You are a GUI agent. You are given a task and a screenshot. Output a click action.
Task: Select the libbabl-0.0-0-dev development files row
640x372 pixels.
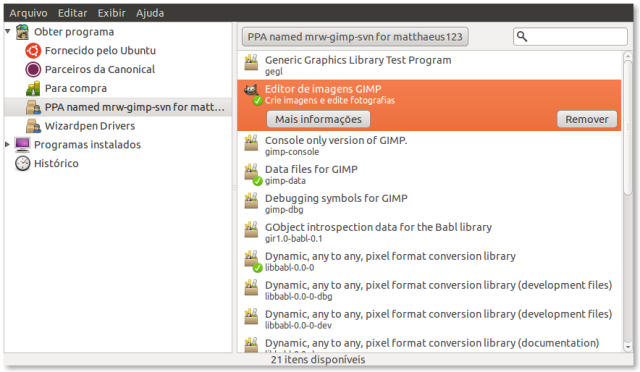(x=429, y=320)
